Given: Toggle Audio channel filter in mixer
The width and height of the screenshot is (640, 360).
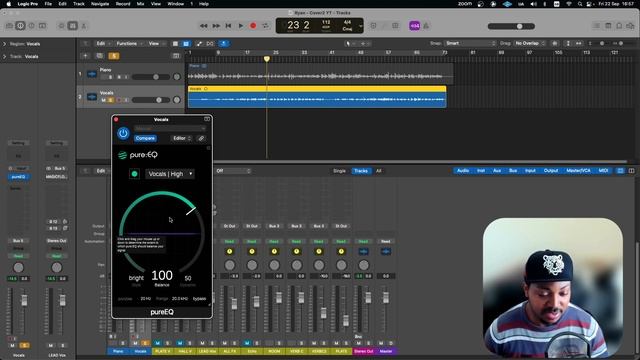Looking at the screenshot, I should 463,171.
